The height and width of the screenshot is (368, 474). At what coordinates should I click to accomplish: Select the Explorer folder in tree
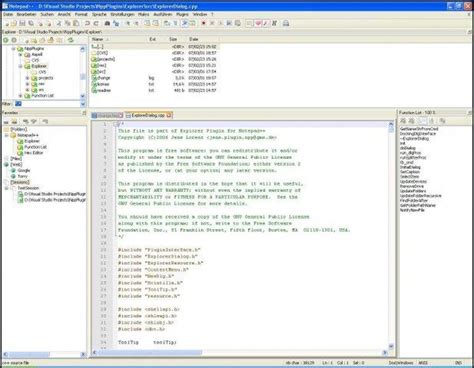(x=39, y=66)
